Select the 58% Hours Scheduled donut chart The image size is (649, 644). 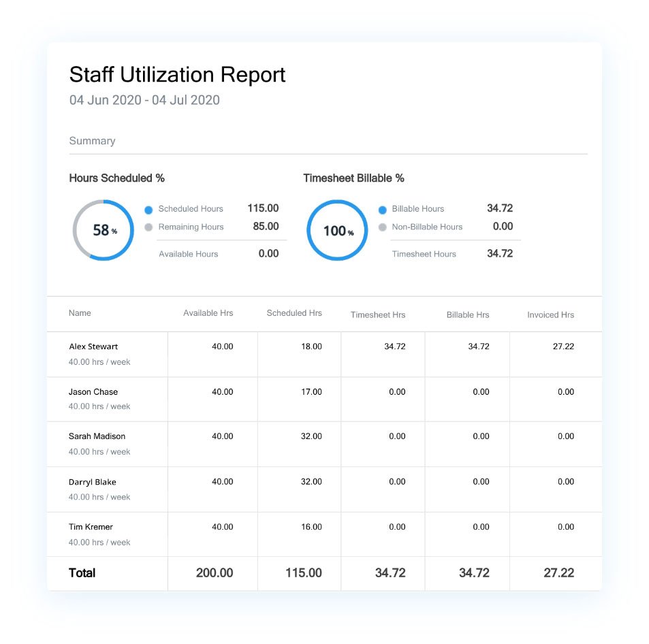104,230
